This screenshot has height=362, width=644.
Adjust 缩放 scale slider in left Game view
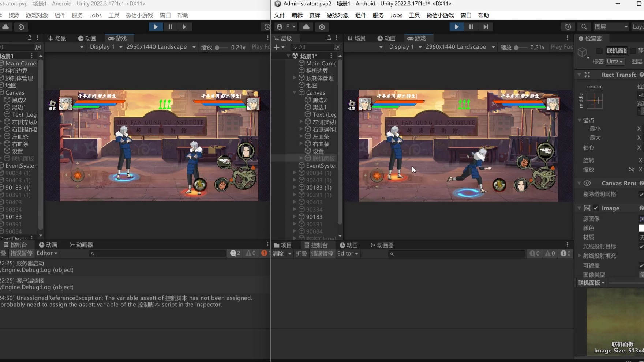click(x=222, y=48)
